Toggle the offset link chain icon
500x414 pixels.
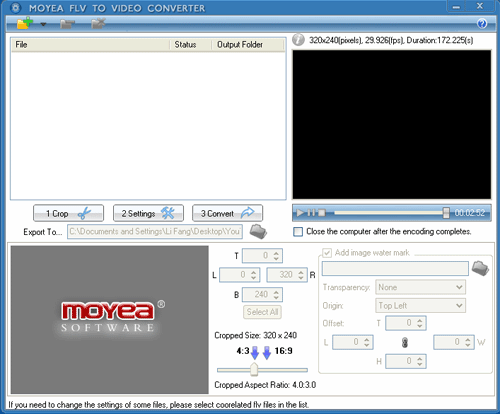[405, 342]
